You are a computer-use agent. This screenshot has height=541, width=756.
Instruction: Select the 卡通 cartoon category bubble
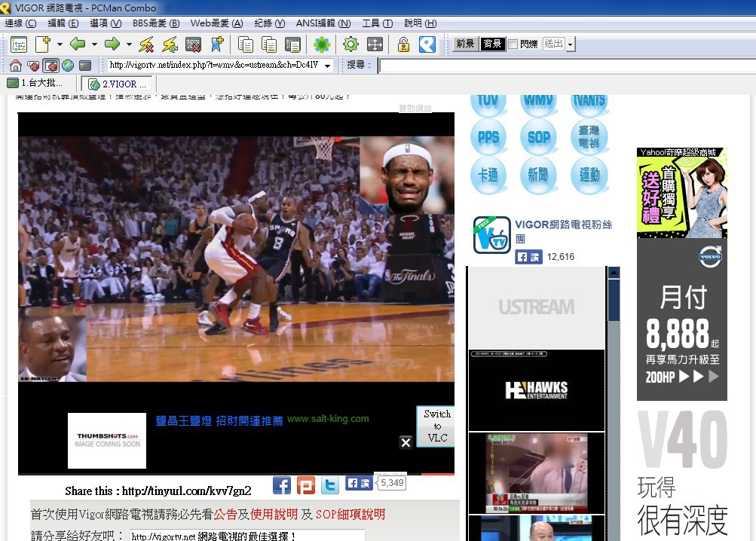[488, 175]
